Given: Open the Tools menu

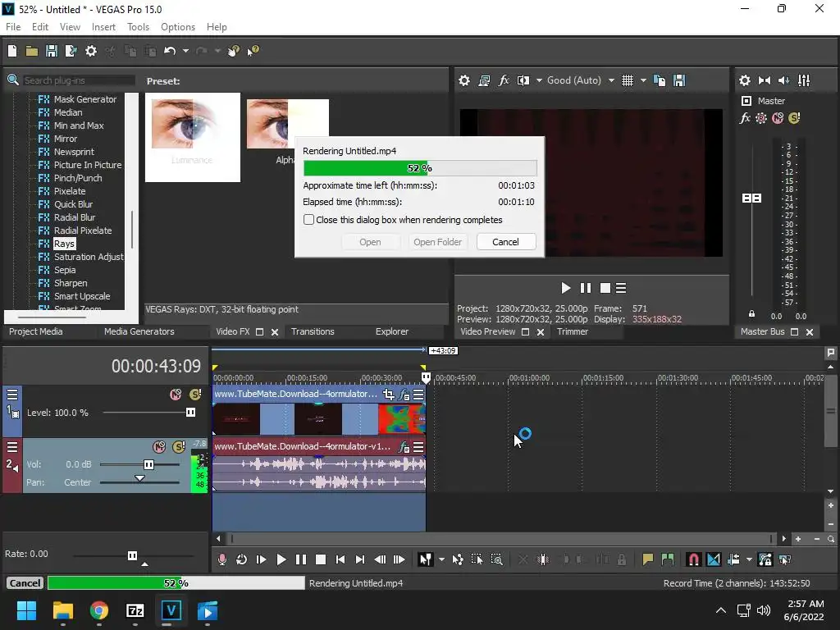Looking at the screenshot, I should [138, 27].
